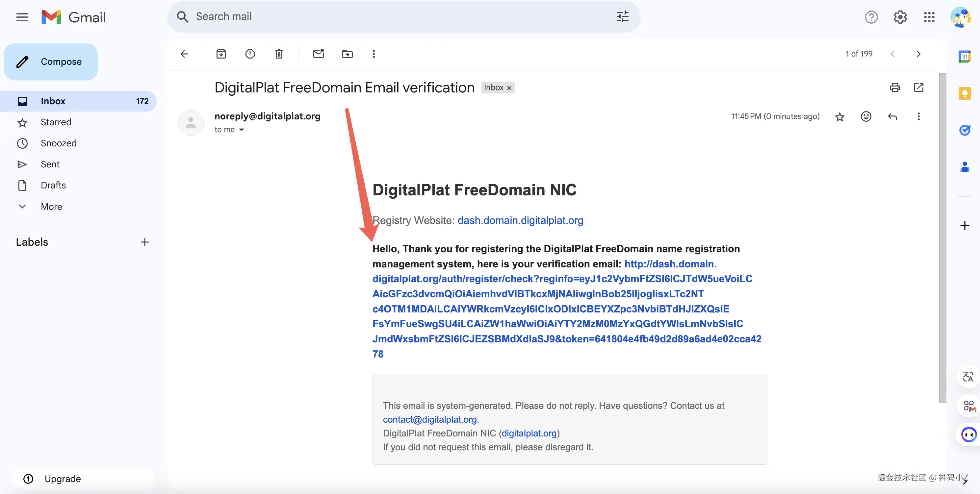Screen dimensions: 980x494
Task: Archive this email with the archive icon
Action: pos(221,54)
